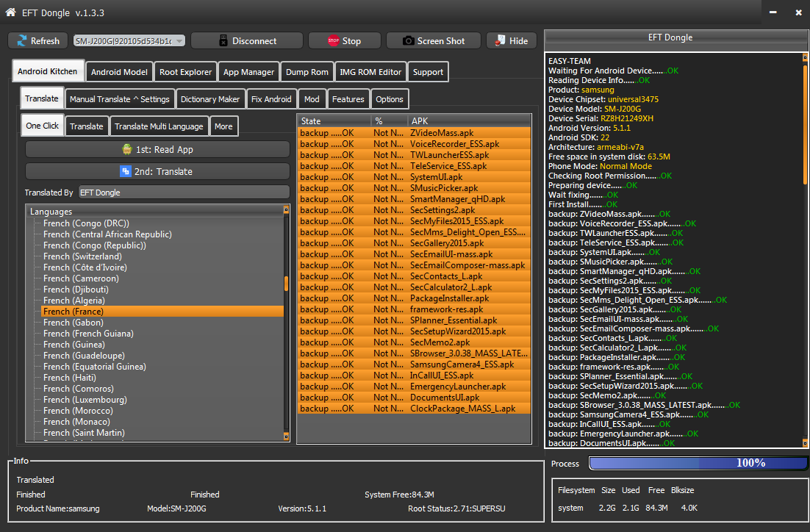Select the ZVideoMass.apk row
This screenshot has width=810, height=532.
[415, 133]
